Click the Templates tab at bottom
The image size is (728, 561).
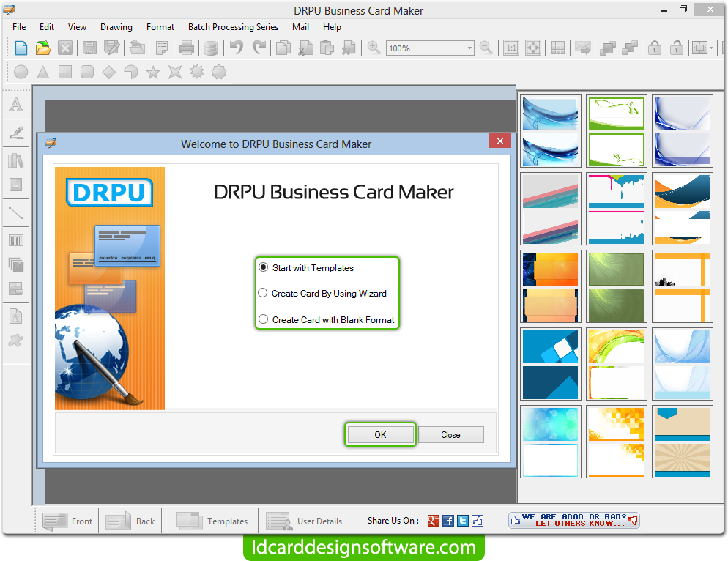(212, 521)
